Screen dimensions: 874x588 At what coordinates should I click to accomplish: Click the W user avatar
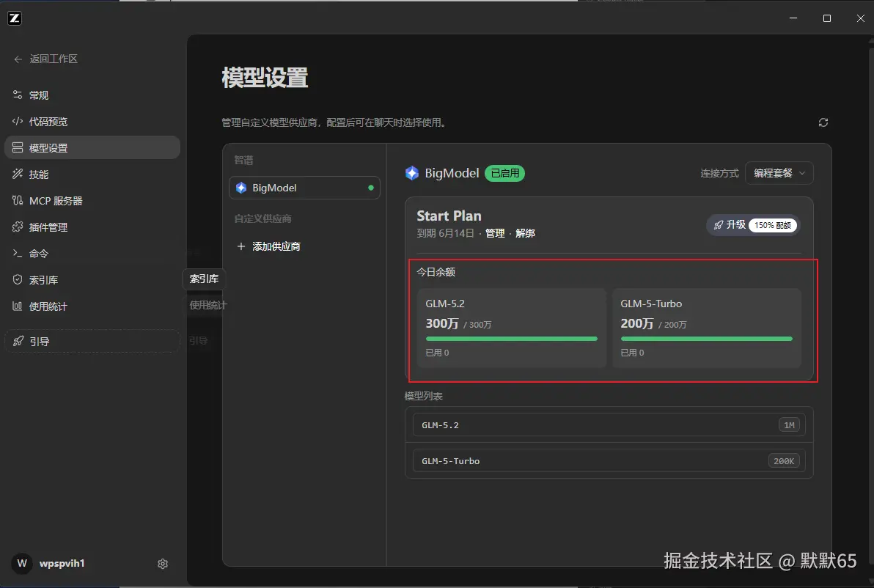point(22,564)
